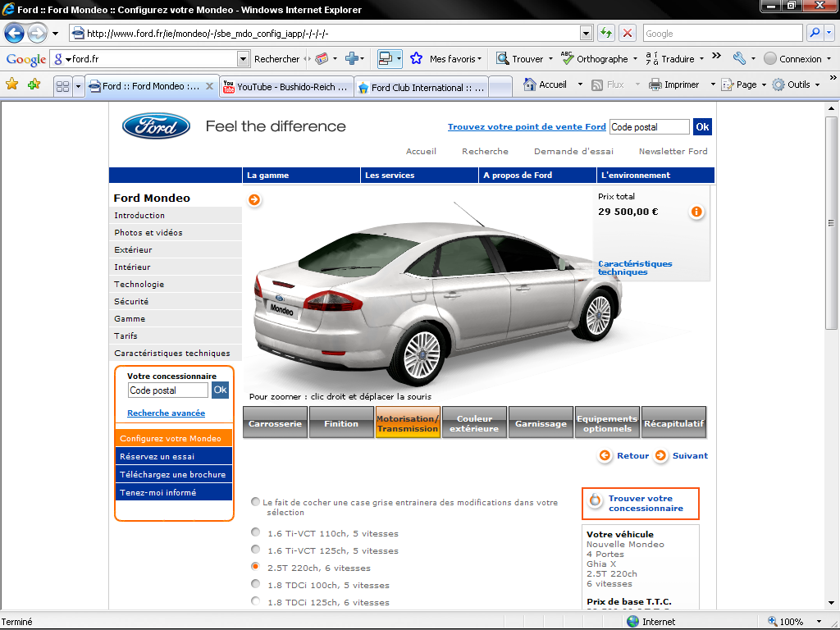Open the recent pages dropdown arrow
840x630 pixels.
55,33
